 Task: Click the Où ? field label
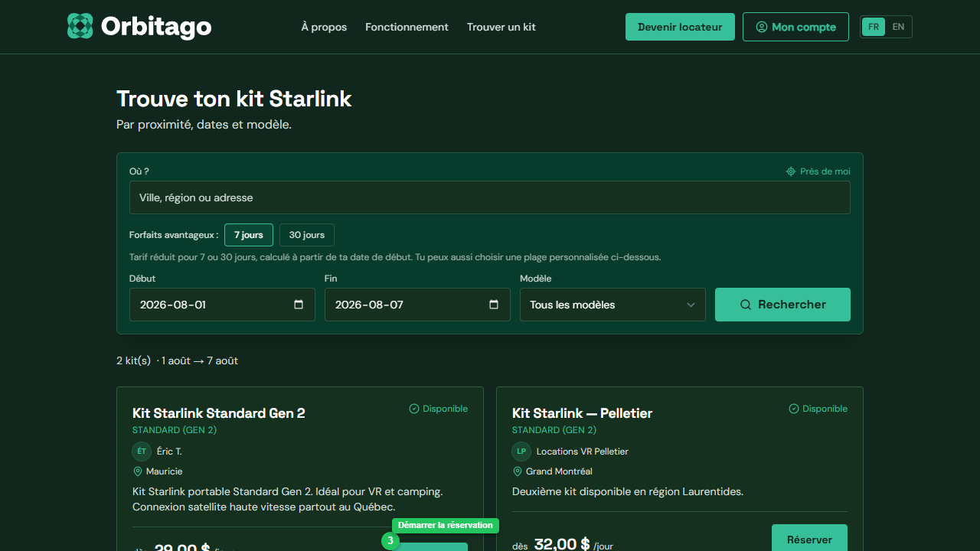(x=139, y=171)
